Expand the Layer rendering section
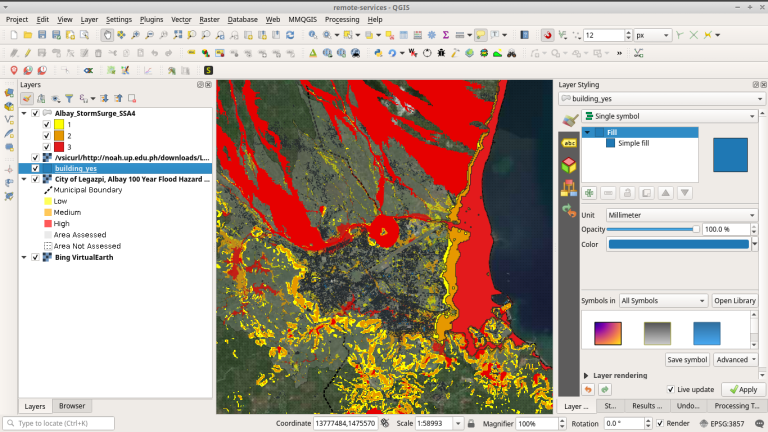The height and width of the screenshot is (432, 768). (x=586, y=376)
